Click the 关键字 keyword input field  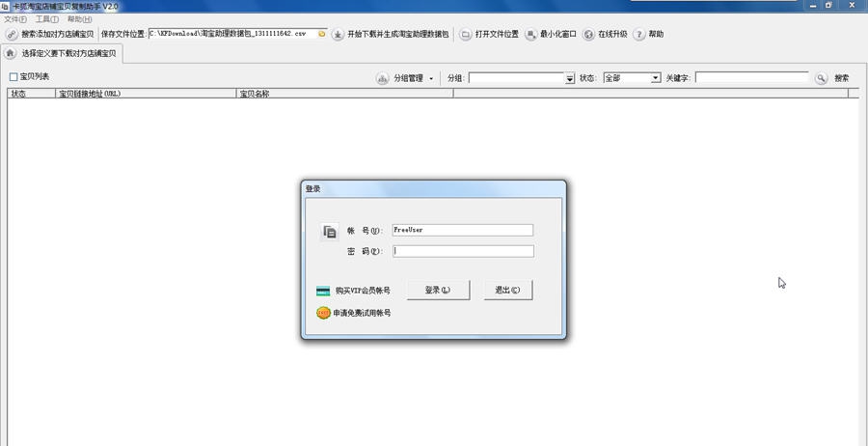coord(751,77)
